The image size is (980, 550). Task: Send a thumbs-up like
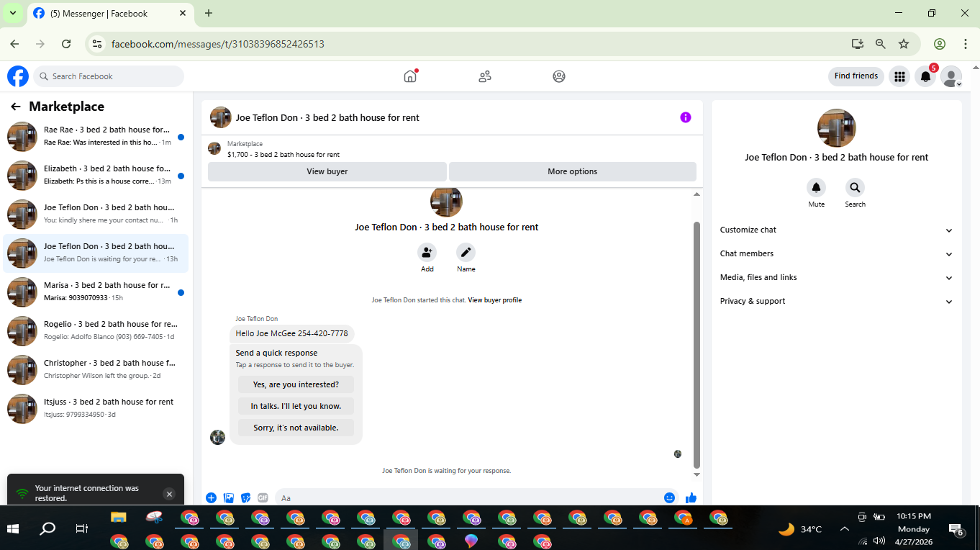tap(691, 497)
